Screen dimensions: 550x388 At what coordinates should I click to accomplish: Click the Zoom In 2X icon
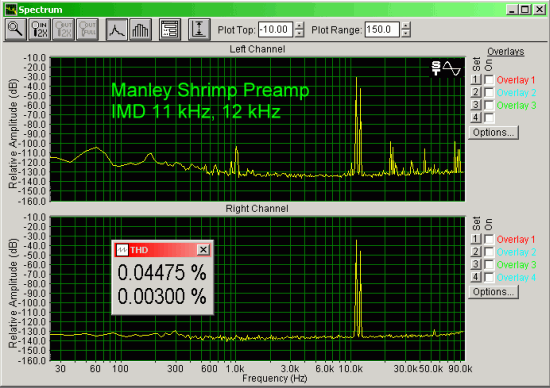pyautogui.click(x=39, y=30)
